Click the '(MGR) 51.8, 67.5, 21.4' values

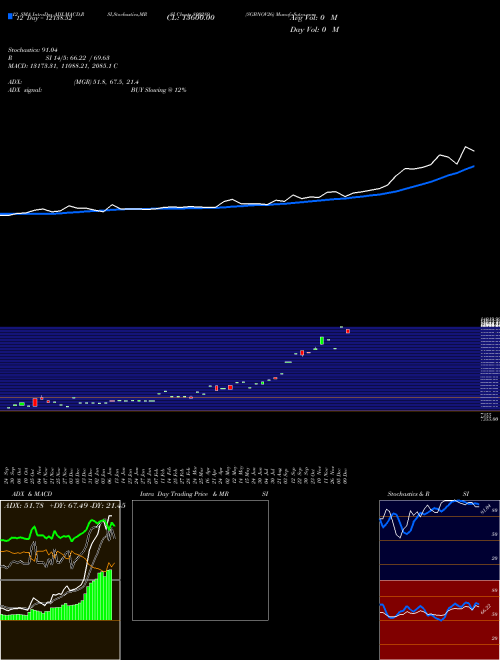[106, 82]
